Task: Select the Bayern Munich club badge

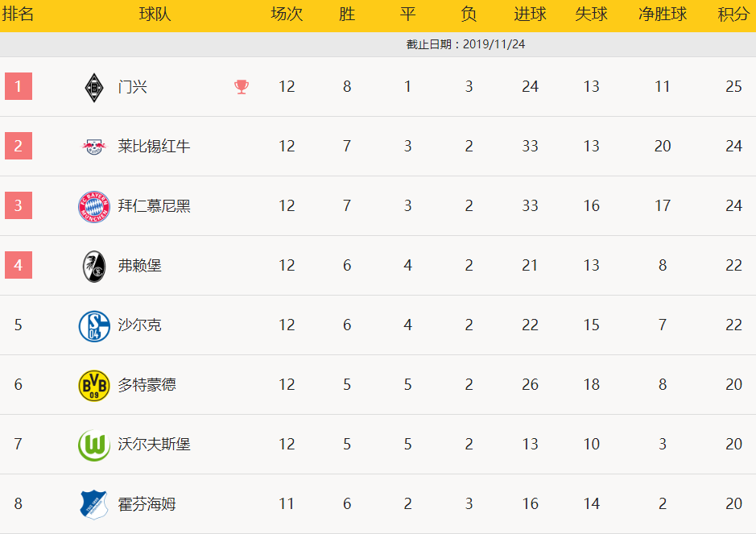Action: [x=94, y=206]
